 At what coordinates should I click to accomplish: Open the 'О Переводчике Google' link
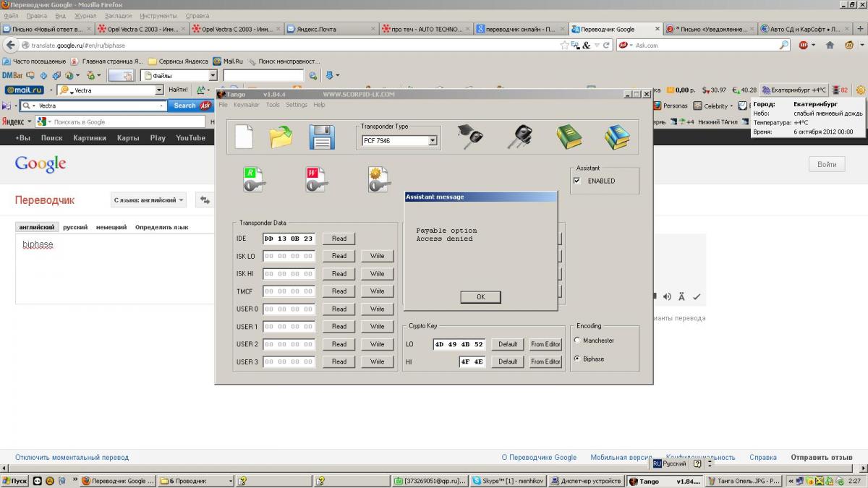(539, 457)
